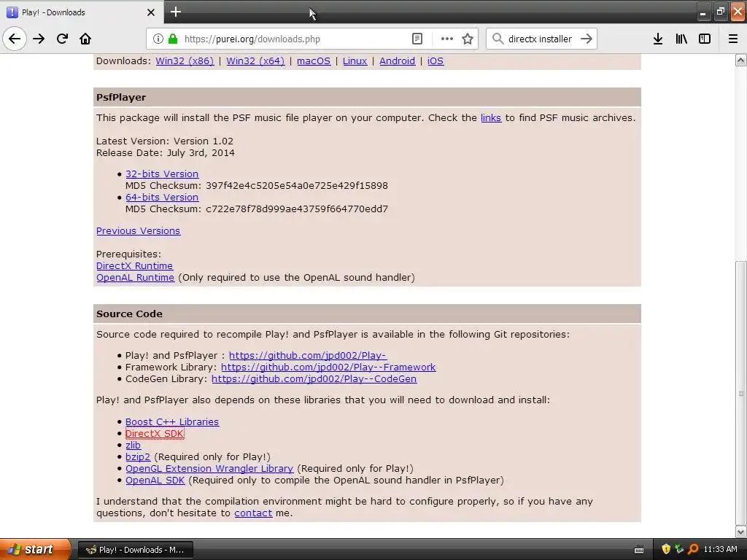Open the Downloads panel arrow
Viewport: 747px width, 560px height.
coord(658,39)
